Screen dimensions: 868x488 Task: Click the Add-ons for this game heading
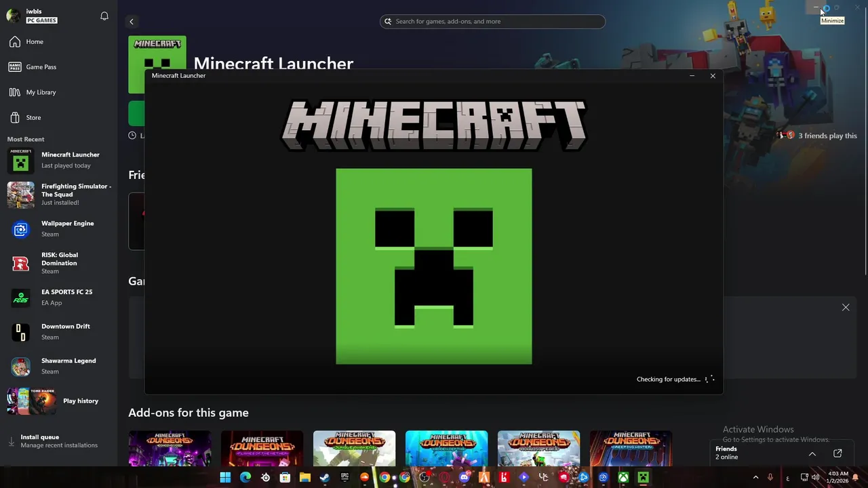click(x=189, y=413)
